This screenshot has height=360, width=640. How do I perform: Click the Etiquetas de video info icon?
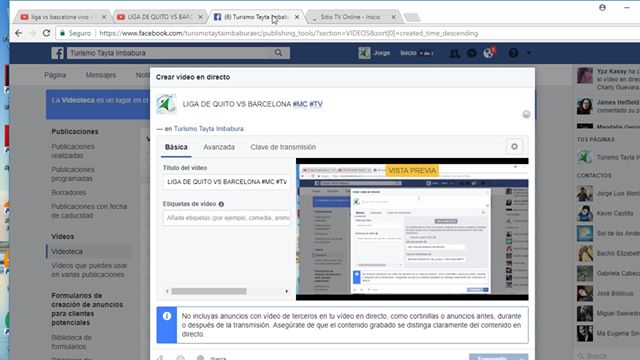221,204
